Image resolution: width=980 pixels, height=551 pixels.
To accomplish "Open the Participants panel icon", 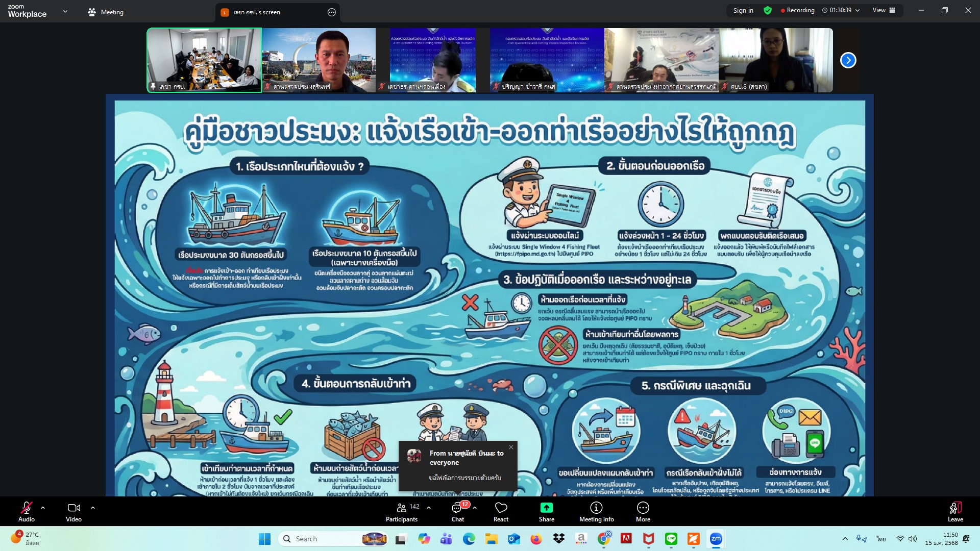I will [x=402, y=508].
